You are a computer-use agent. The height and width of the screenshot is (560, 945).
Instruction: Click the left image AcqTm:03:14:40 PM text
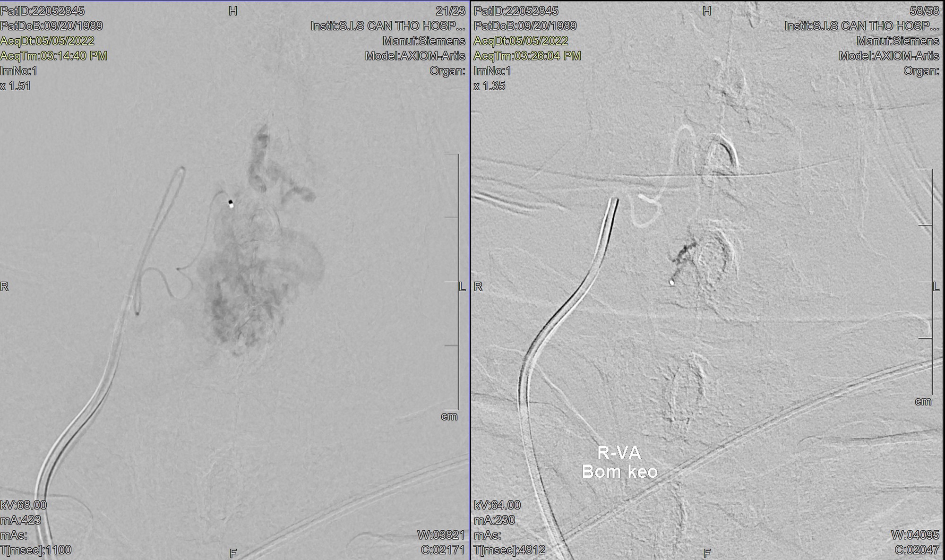pyautogui.click(x=54, y=56)
